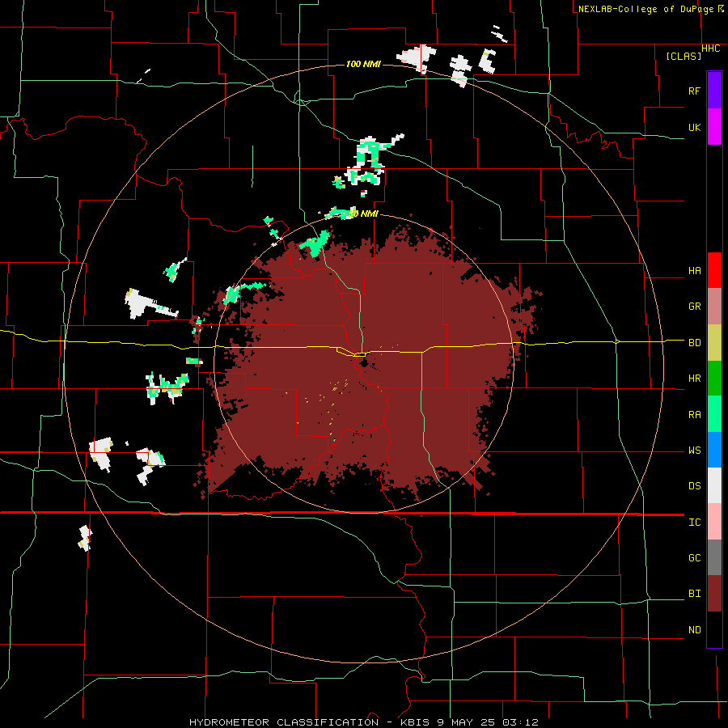Click the RF purple legend swatch
The height and width of the screenshot is (728, 728).
click(x=714, y=91)
